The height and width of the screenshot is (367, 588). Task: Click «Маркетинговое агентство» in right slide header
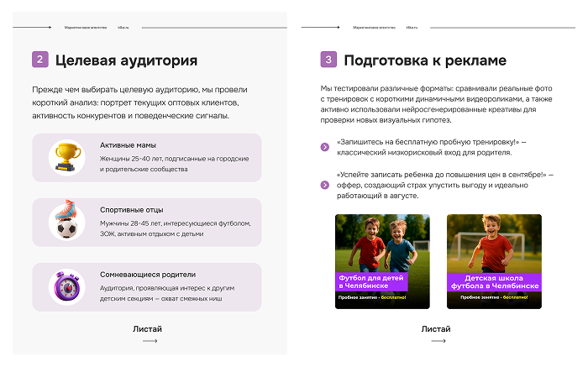(369, 28)
